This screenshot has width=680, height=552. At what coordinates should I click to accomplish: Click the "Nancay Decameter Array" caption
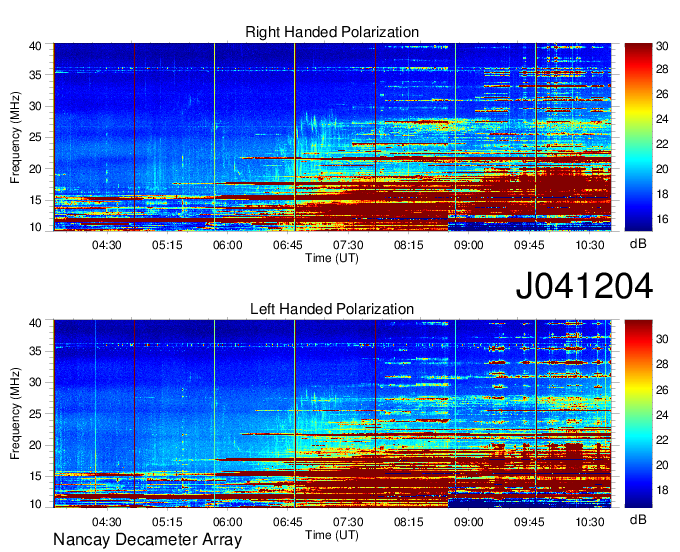tap(147, 539)
